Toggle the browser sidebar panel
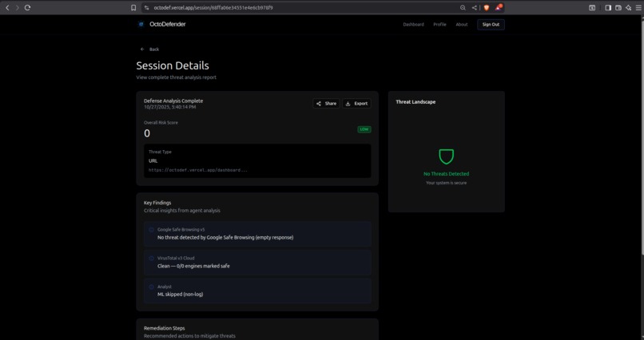The height and width of the screenshot is (340, 644). (608, 7)
